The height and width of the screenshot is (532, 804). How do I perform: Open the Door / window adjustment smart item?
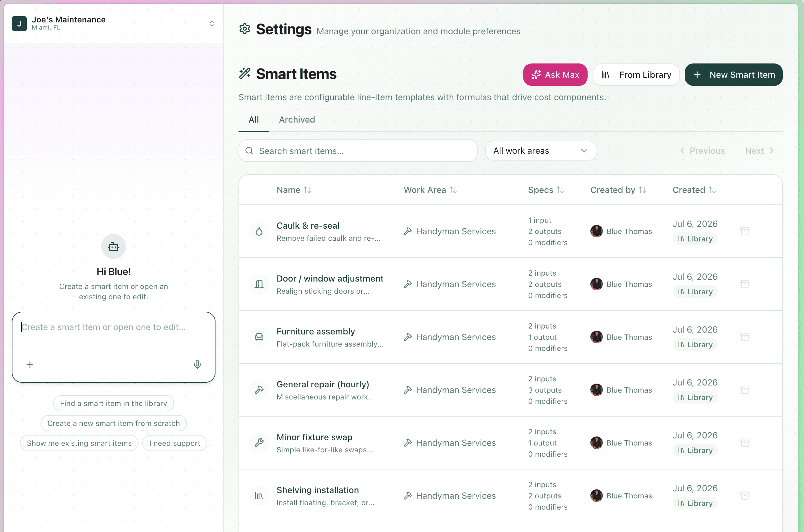pyautogui.click(x=330, y=278)
